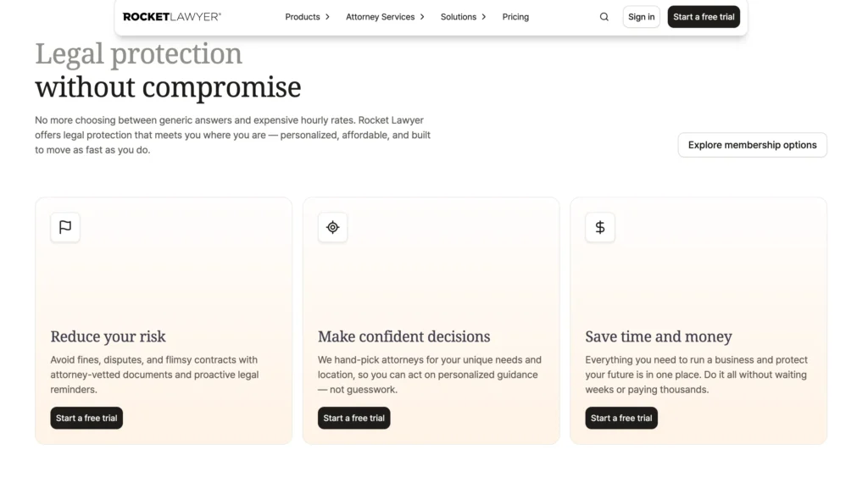
Task: Click the search magnifier icon
Action: pyautogui.click(x=604, y=17)
